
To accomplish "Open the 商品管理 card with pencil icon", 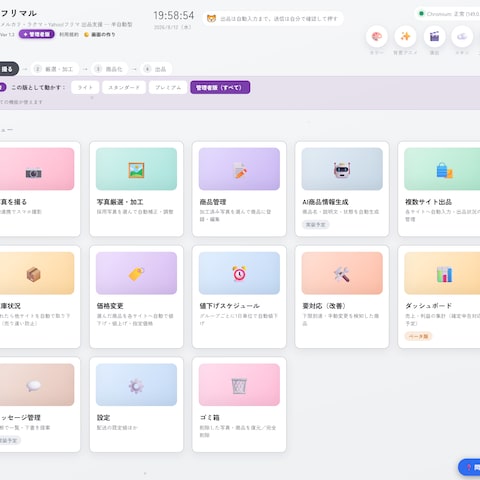I will point(239,189).
